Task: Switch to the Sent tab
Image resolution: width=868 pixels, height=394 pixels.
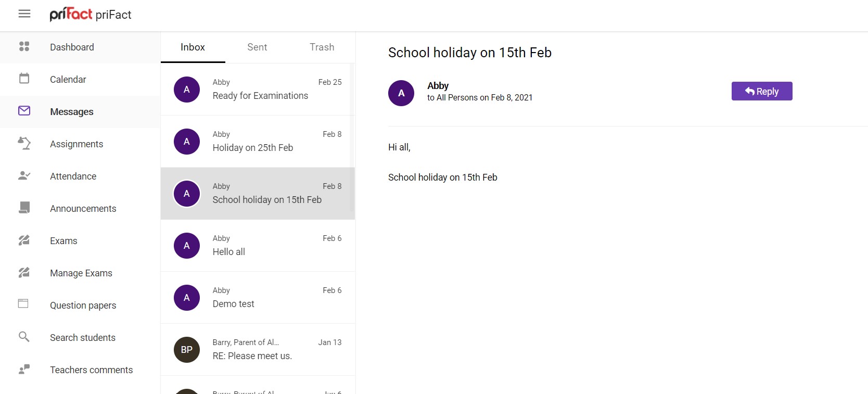Action: click(x=257, y=47)
